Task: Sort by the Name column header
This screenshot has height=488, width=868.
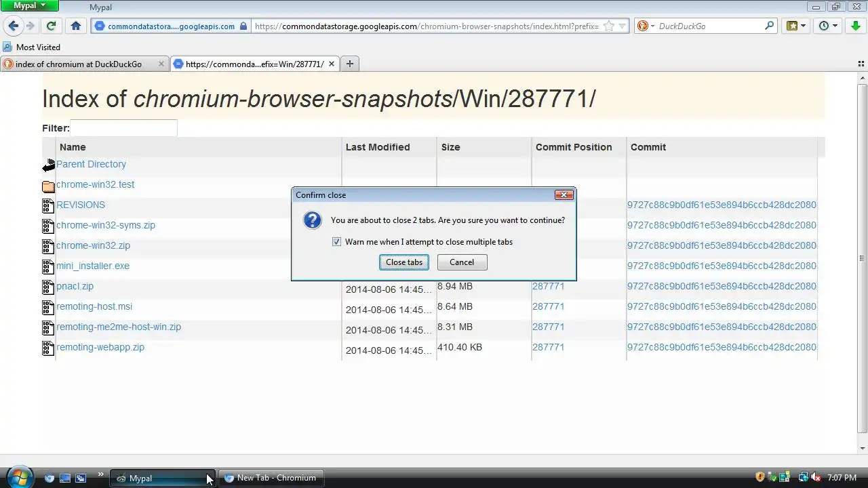Action: [73, 147]
